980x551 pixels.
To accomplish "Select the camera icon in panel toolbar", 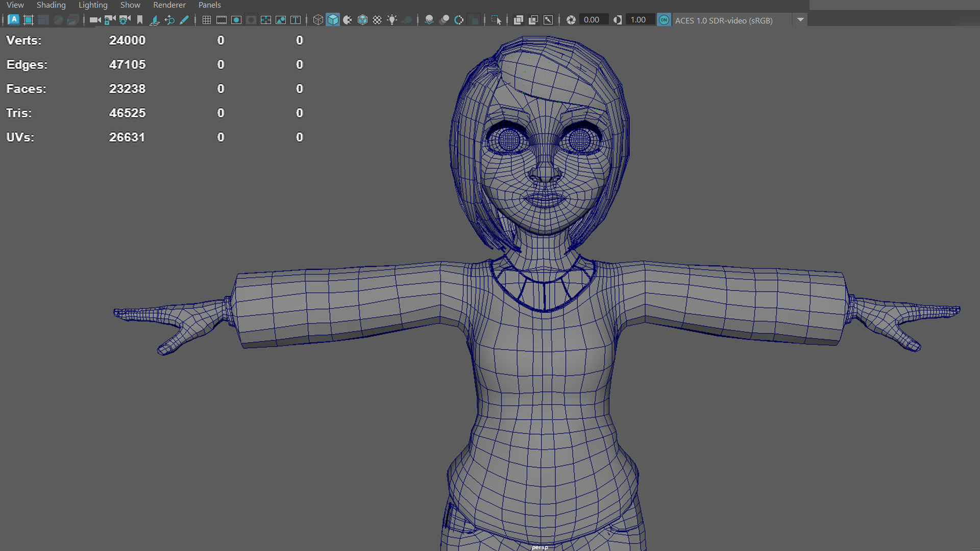I will coord(95,20).
